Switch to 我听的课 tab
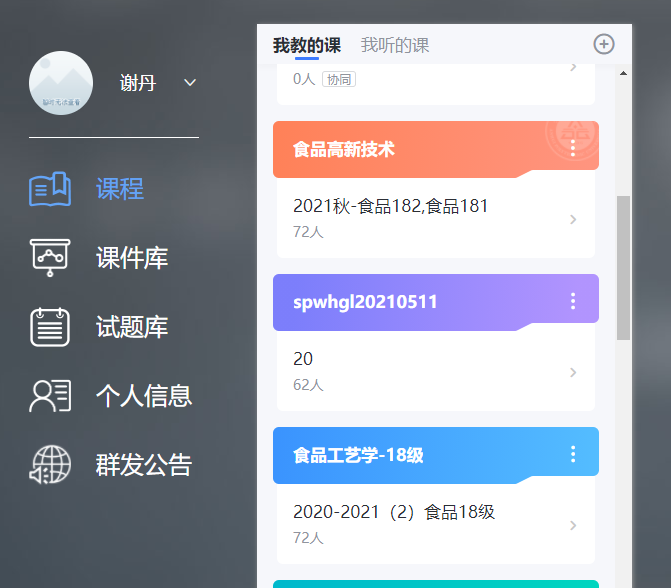This screenshot has width=671, height=588. tap(395, 45)
